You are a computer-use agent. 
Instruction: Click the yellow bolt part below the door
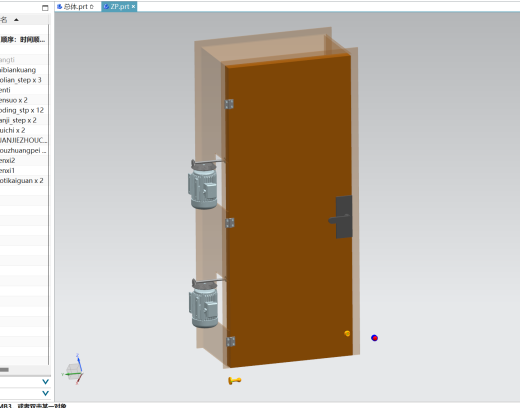tap(235, 380)
